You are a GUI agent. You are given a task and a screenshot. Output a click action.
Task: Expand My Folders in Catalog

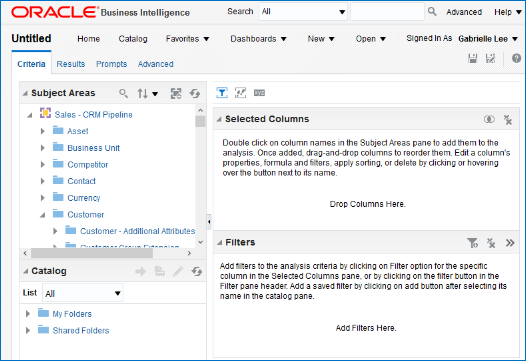(28, 314)
